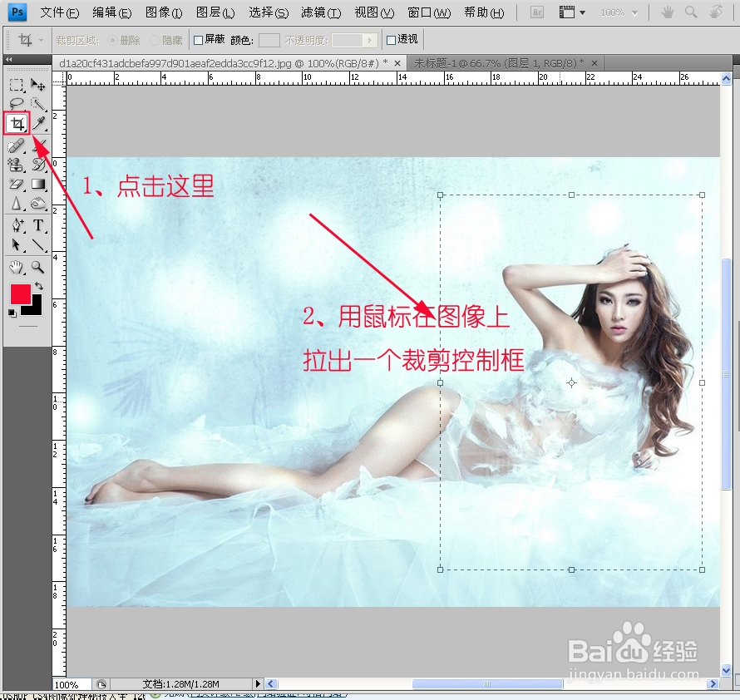Open the 滤镜 menu
The width and height of the screenshot is (740, 700).
pyautogui.click(x=321, y=12)
